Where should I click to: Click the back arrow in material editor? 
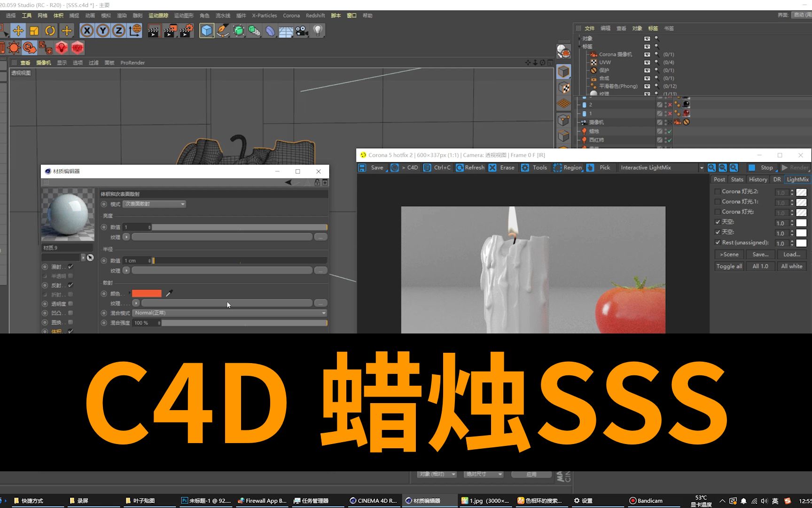(288, 183)
